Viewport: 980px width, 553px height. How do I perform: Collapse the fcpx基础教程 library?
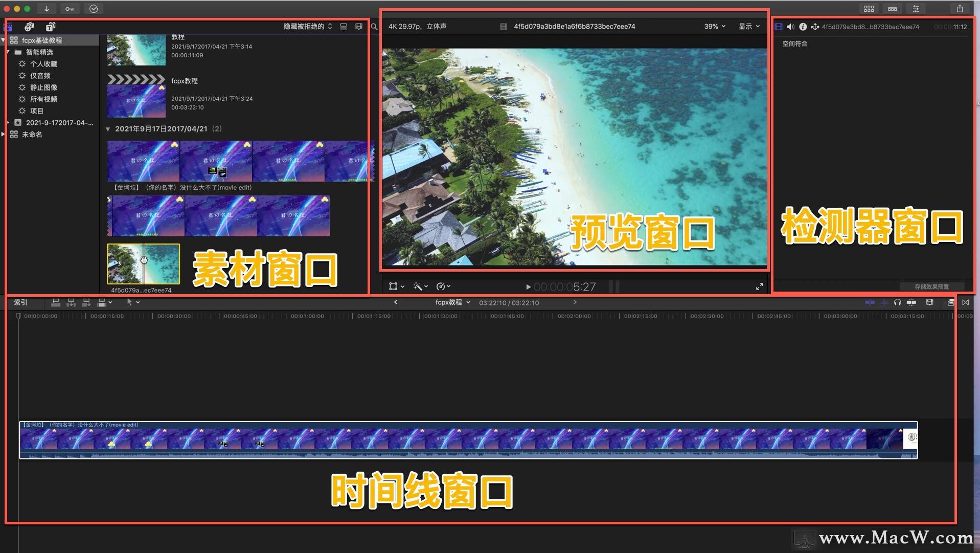4,40
